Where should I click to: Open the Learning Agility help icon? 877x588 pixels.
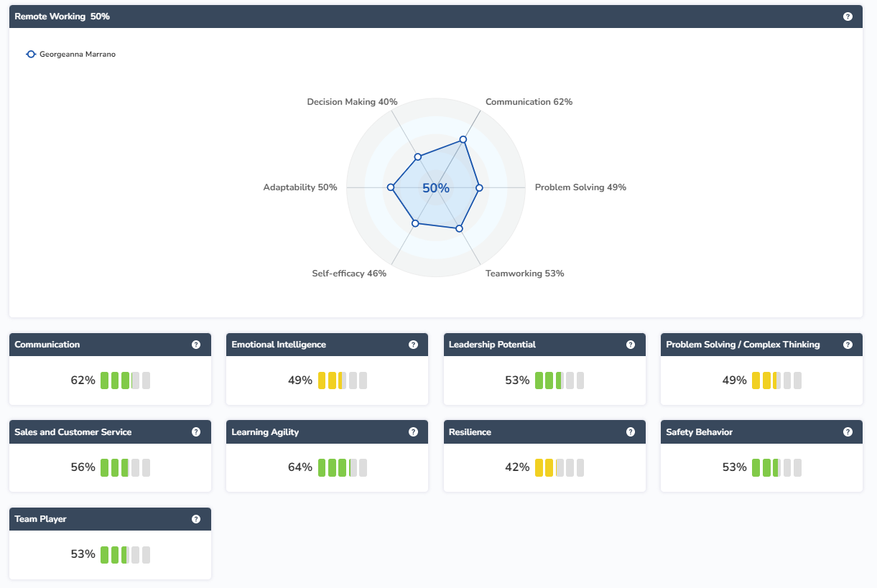click(x=413, y=432)
